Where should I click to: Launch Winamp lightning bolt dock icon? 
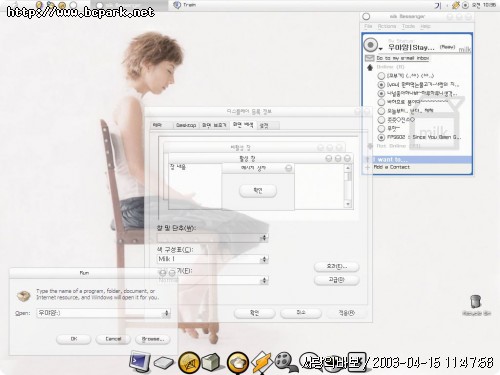click(261, 362)
